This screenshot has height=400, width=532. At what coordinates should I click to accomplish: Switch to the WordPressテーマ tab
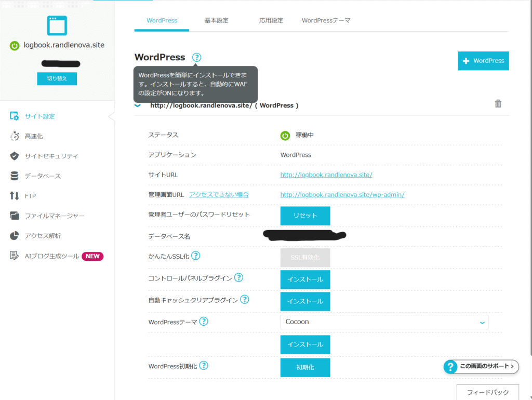tap(326, 21)
